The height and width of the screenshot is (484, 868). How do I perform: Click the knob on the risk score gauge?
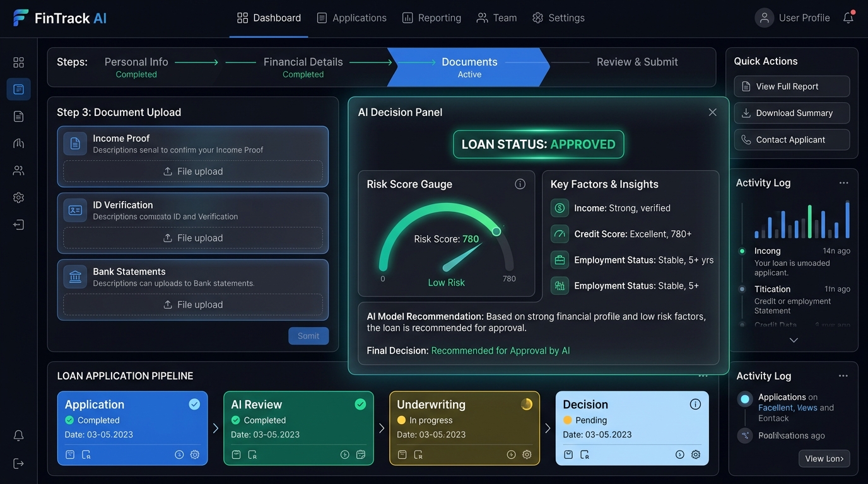point(496,231)
